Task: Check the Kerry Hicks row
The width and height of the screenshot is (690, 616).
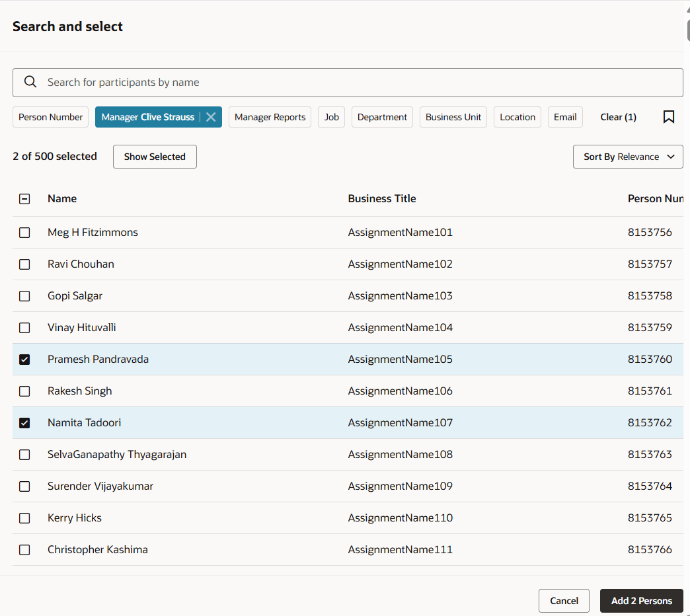Action: coord(24,518)
